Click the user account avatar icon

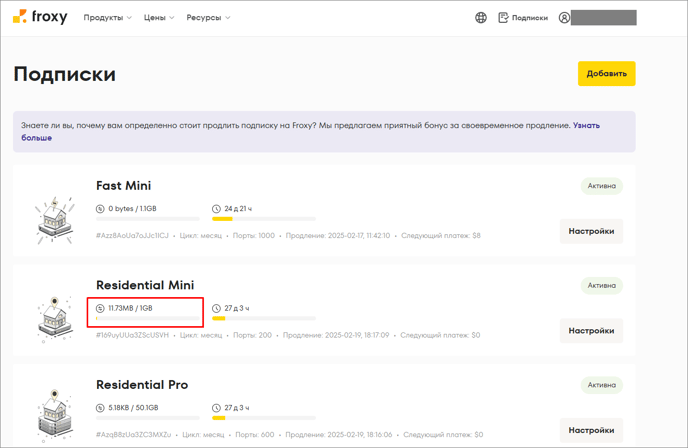564,18
